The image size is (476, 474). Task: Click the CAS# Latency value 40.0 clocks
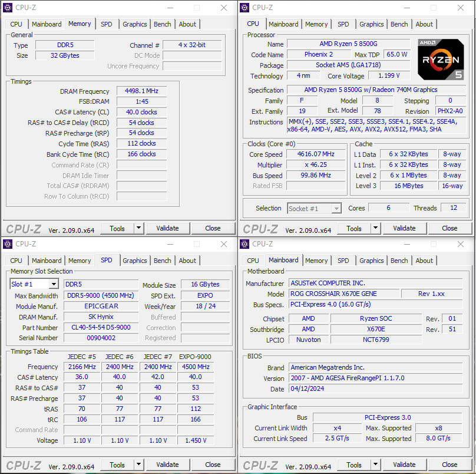(142, 112)
